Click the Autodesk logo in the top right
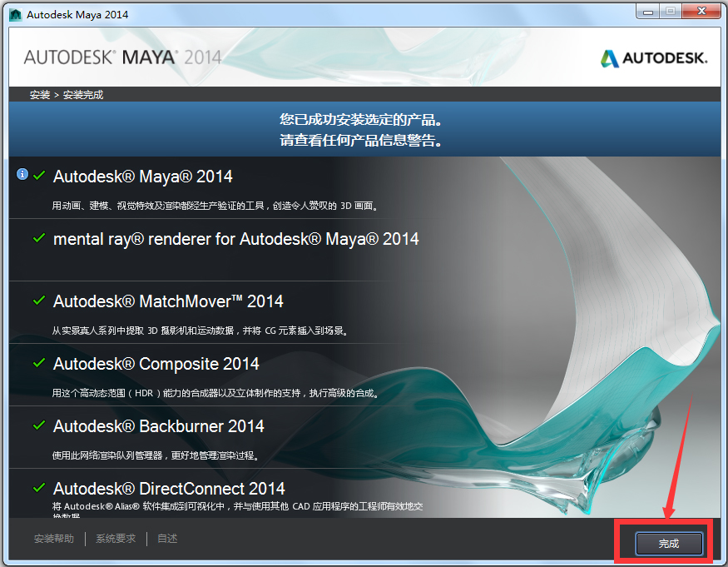 pyautogui.click(x=654, y=58)
